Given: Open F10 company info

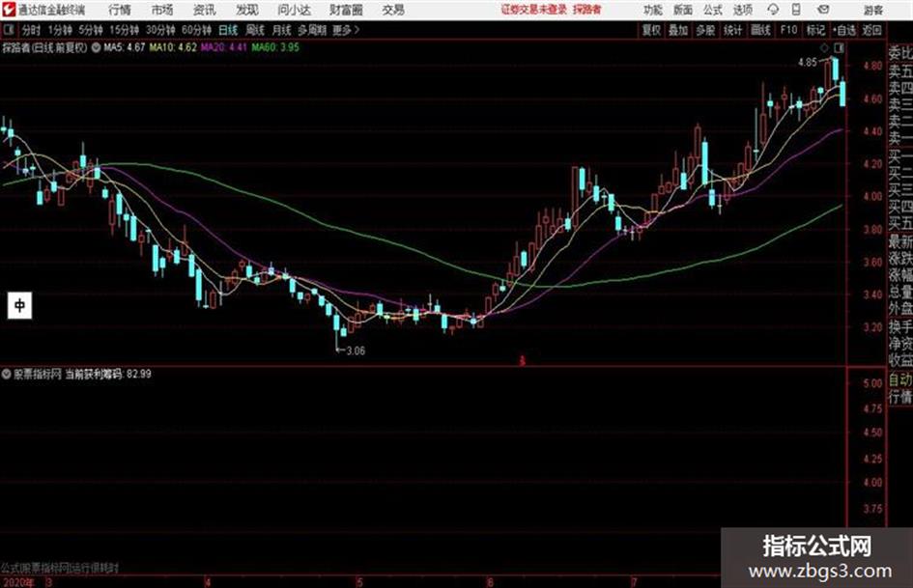Looking at the screenshot, I should point(789,30).
